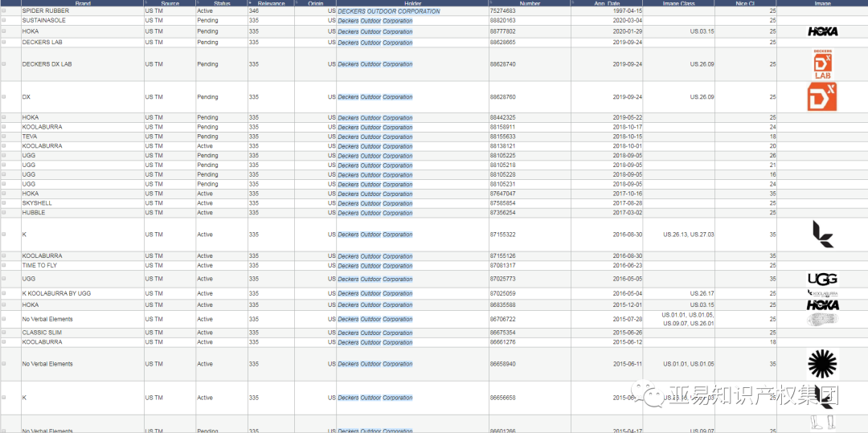Tick the checkbox for the SUSTAINASOLE row

[x=5, y=20]
